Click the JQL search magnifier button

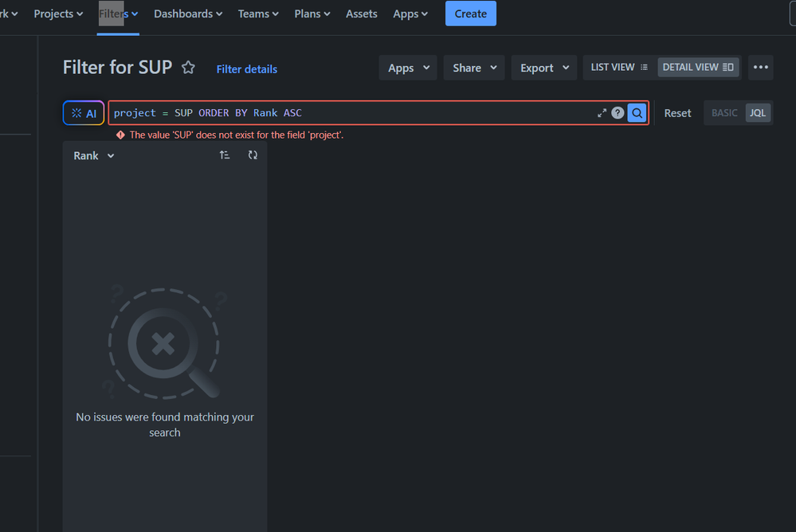click(x=637, y=113)
